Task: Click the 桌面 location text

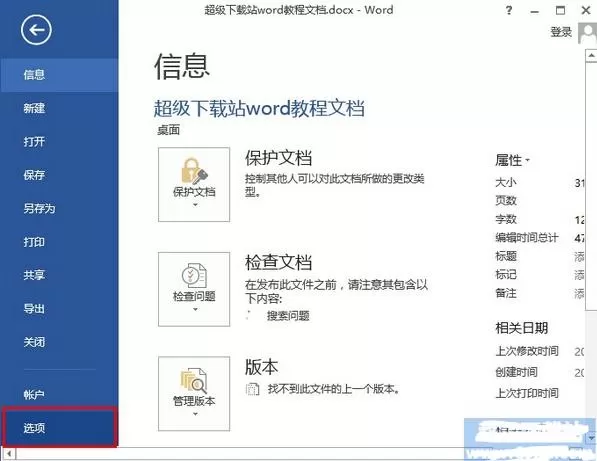Action: click(x=168, y=130)
